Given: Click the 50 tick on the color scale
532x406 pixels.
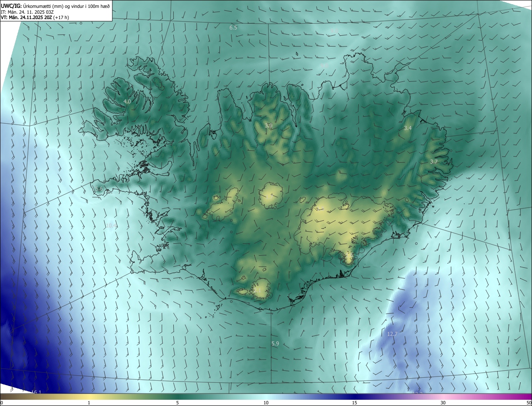Looking at the screenshot, I should [x=529, y=403].
